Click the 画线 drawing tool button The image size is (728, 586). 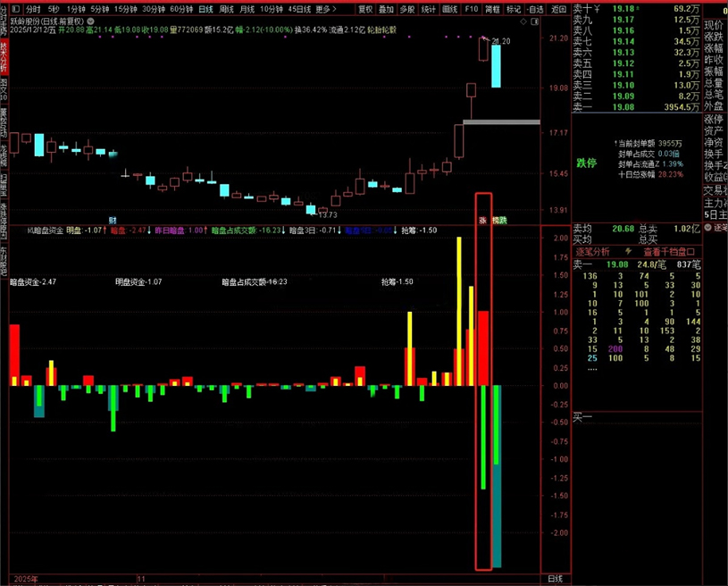[449, 9]
